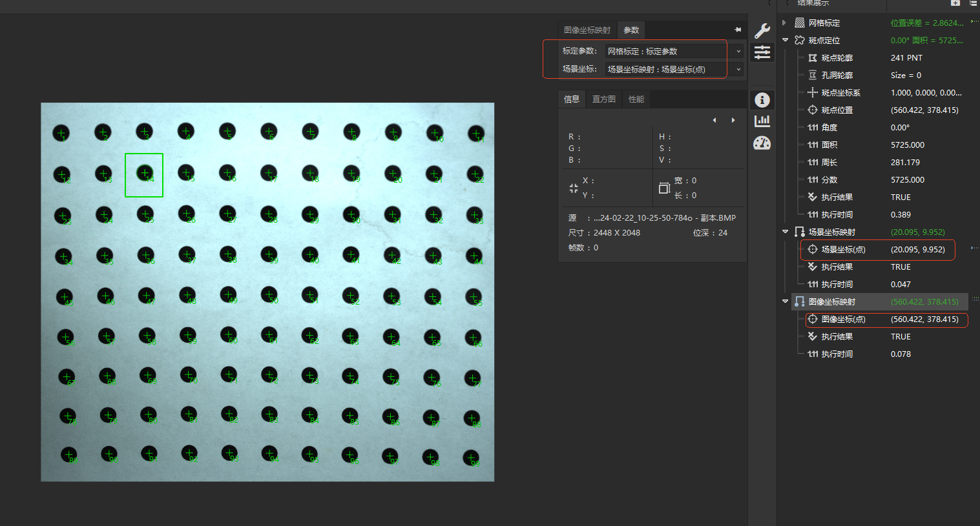Click the 斑点位置 target icon
The width and height of the screenshot is (980, 526).
[813, 110]
